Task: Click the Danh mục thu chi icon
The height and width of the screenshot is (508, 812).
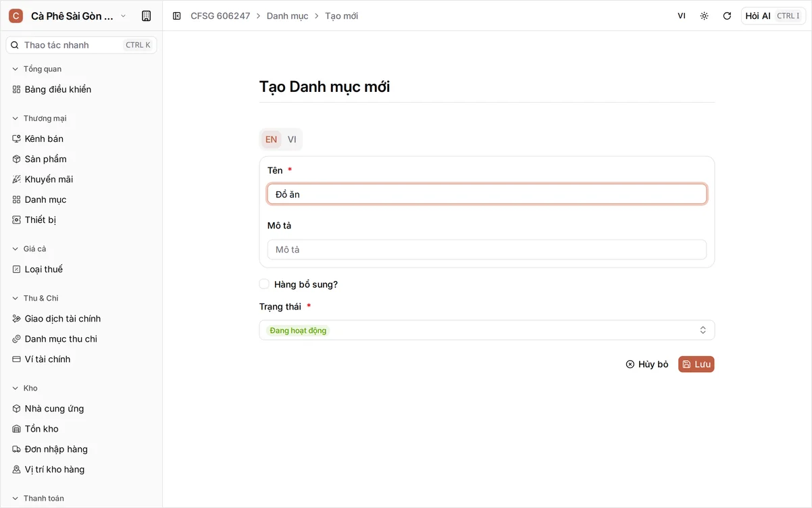Action: [x=17, y=338]
